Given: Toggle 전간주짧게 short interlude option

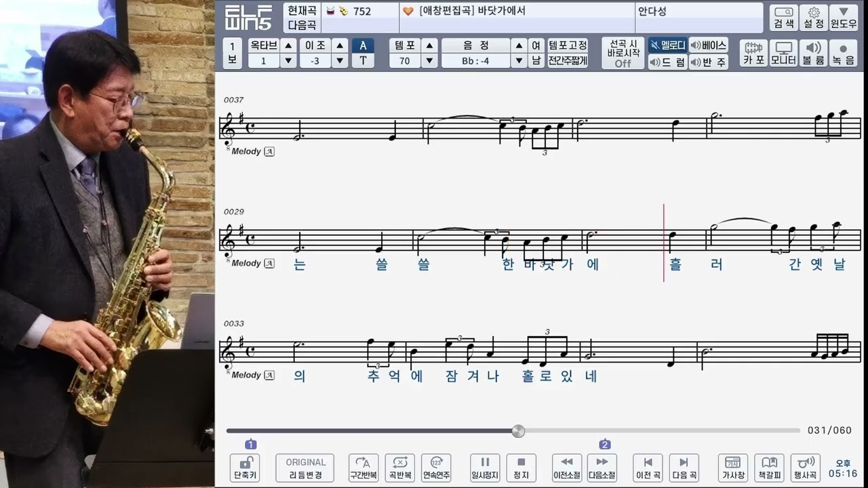Looking at the screenshot, I should pyautogui.click(x=568, y=61).
